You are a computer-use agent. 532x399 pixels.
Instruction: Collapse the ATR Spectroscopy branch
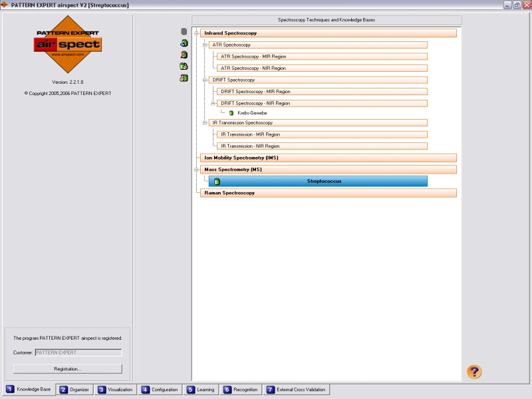(205, 45)
